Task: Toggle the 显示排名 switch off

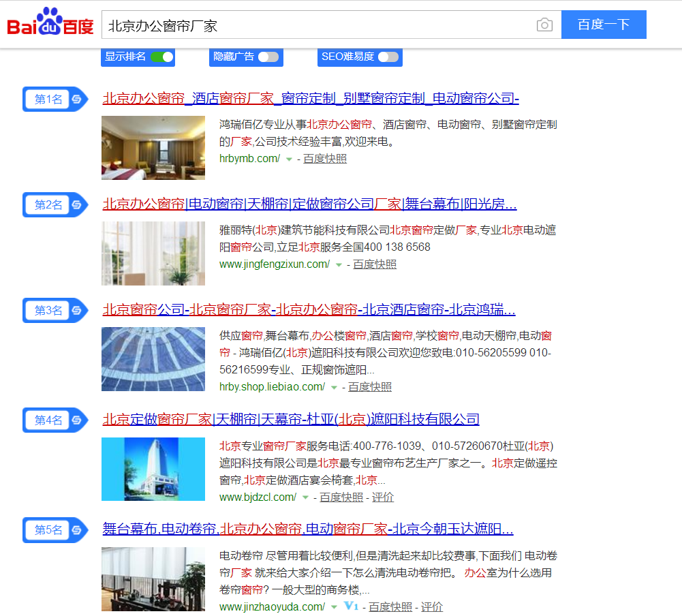Action: coord(161,57)
